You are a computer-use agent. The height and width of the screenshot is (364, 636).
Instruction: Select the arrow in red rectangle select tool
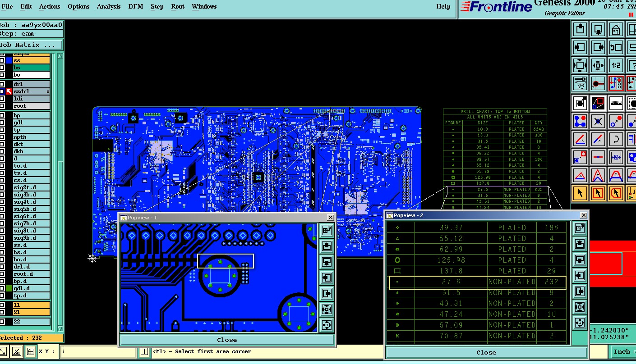pos(598,193)
